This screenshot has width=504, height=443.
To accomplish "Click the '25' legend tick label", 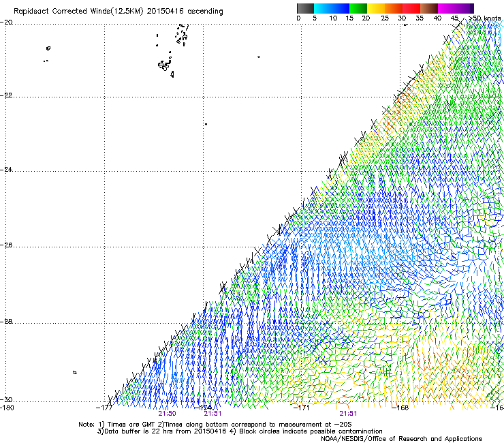I will (384, 18).
